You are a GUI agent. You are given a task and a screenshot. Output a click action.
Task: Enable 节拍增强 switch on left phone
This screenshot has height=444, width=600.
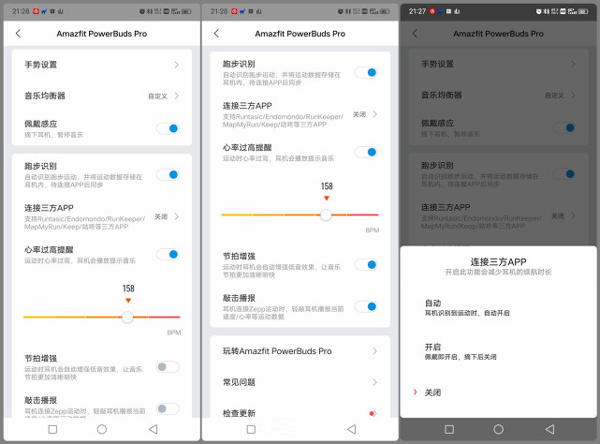(x=168, y=367)
